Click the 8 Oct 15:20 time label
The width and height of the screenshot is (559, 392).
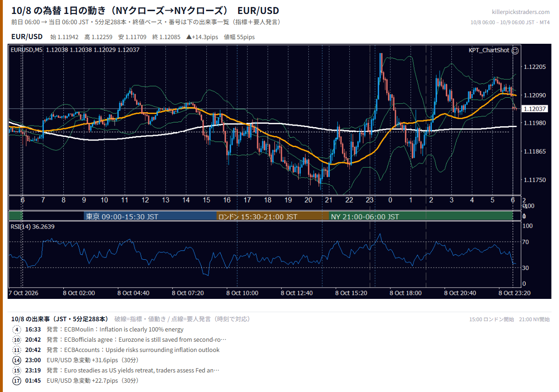click(351, 293)
